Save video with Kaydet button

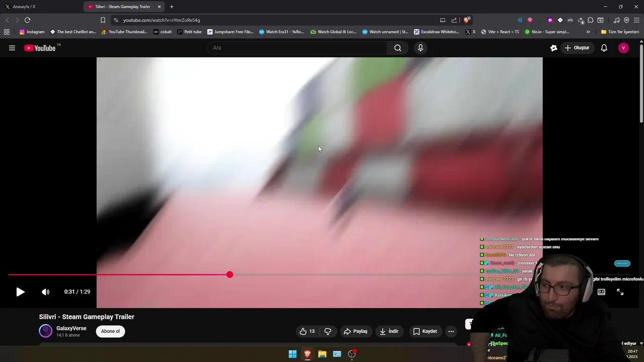(x=425, y=331)
